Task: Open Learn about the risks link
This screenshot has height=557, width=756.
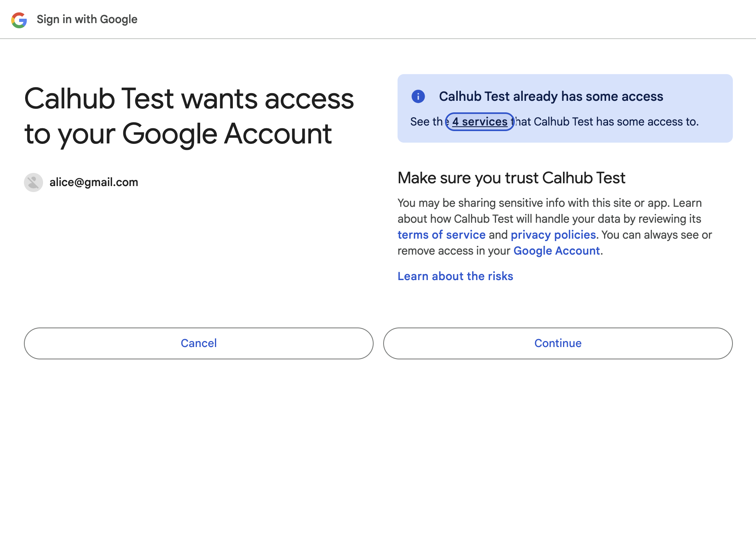Action: 455,276
